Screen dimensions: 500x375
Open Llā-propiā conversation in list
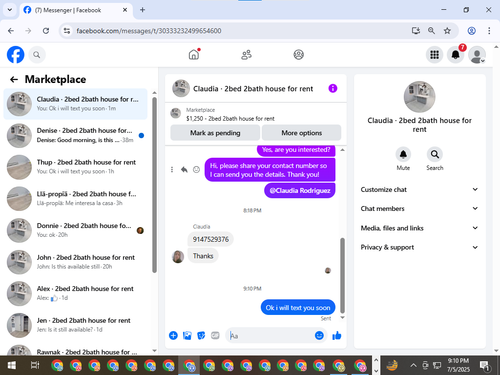[x=75, y=198]
